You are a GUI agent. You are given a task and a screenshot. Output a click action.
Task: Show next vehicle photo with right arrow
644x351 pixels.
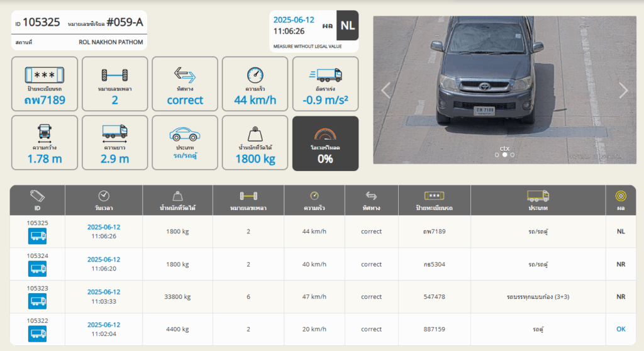tap(623, 91)
